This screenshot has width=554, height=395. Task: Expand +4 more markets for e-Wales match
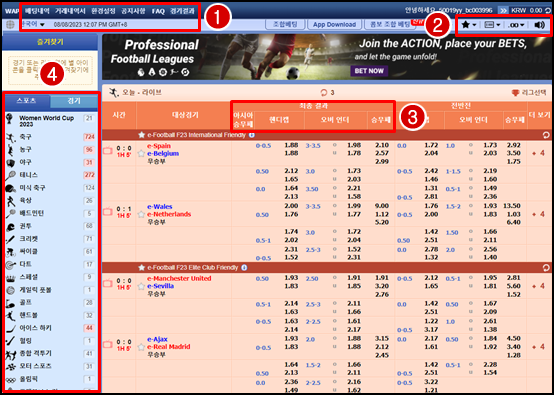point(539,214)
